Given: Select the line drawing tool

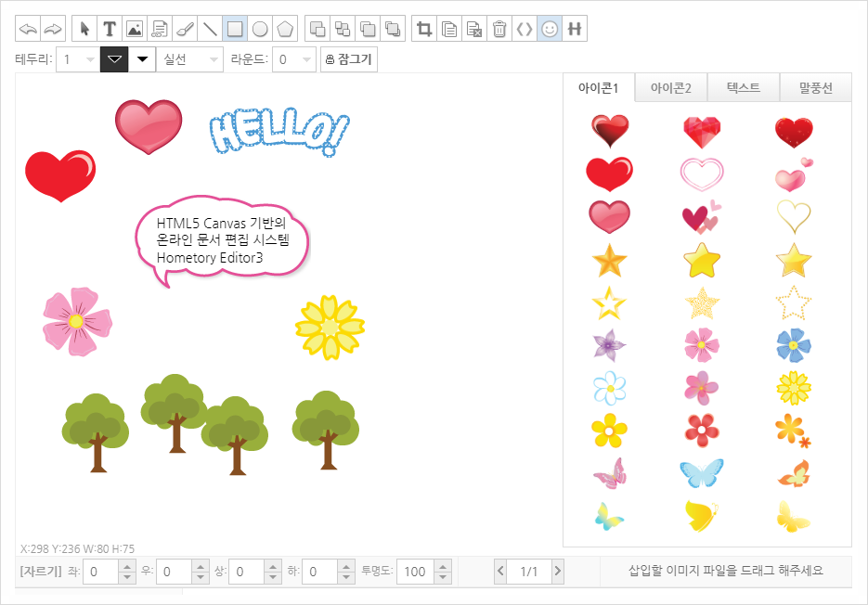Looking at the screenshot, I should click(x=210, y=29).
